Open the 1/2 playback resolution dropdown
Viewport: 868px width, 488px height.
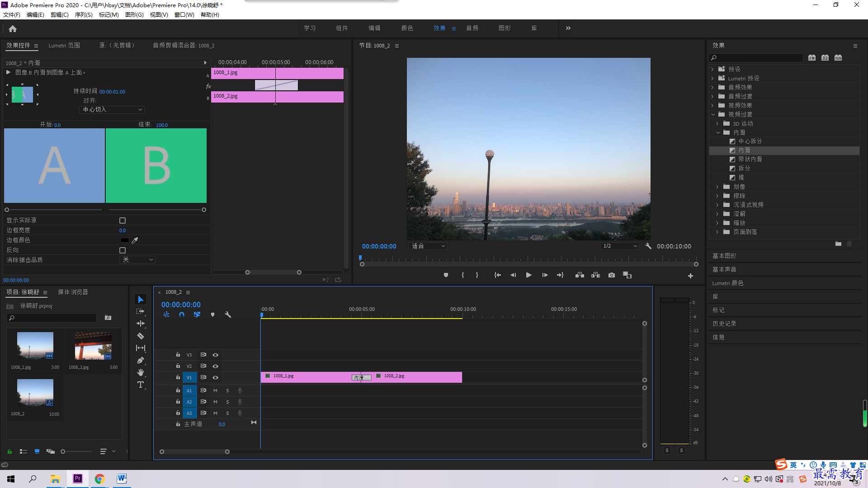coord(620,246)
